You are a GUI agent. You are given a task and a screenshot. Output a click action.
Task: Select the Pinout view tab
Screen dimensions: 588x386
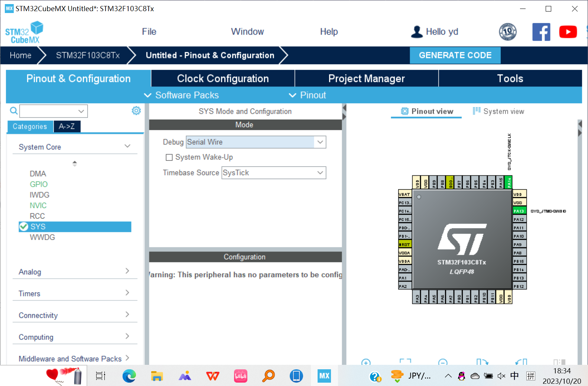click(426, 111)
